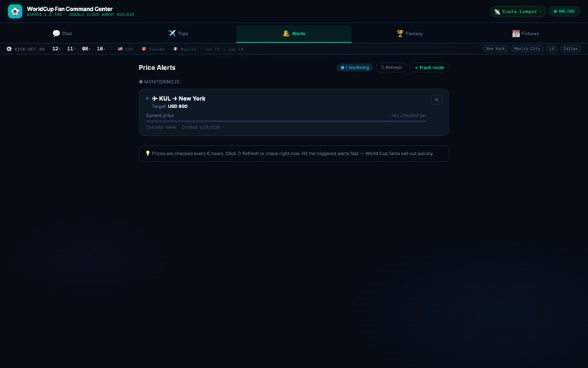The image size is (588, 368).
Task: Remove the KUL to New York alert
Action: pyautogui.click(x=436, y=99)
